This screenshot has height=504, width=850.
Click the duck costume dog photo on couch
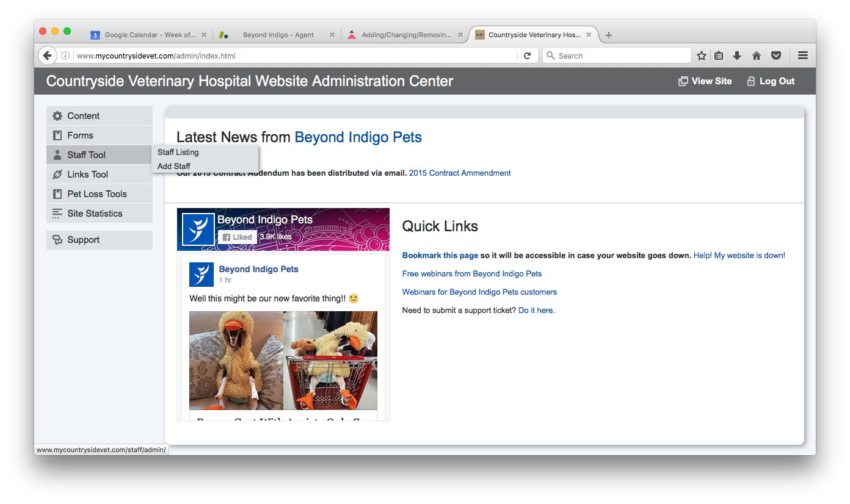(x=236, y=361)
